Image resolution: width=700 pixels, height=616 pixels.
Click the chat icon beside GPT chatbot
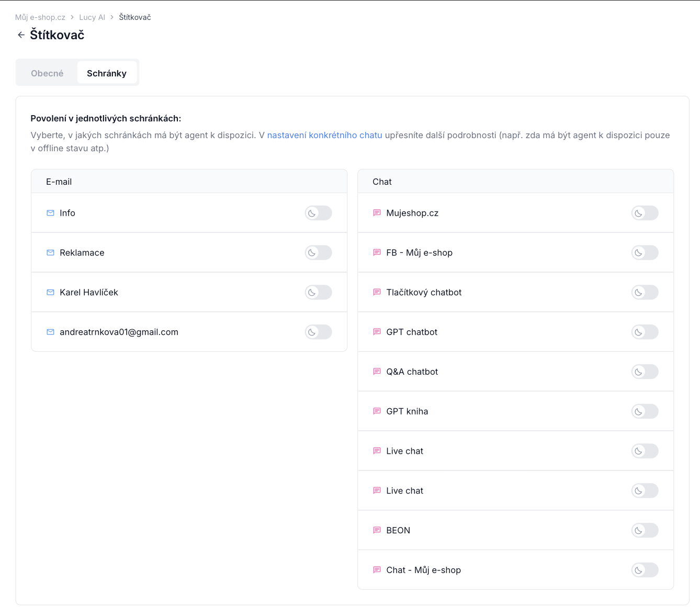pos(377,332)
